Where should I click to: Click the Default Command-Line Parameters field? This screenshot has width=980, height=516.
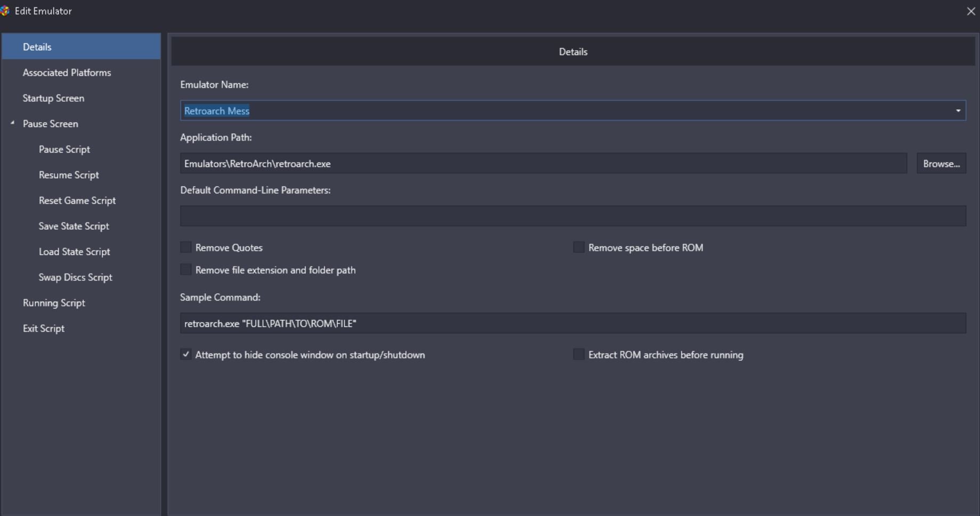[x=573, y=216]
